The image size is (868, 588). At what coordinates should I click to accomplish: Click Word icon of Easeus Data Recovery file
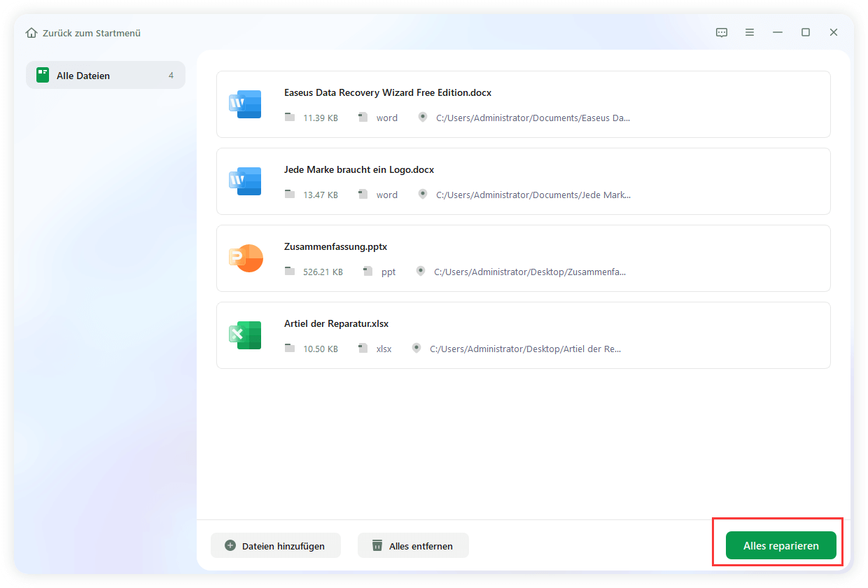pos(245,104)
